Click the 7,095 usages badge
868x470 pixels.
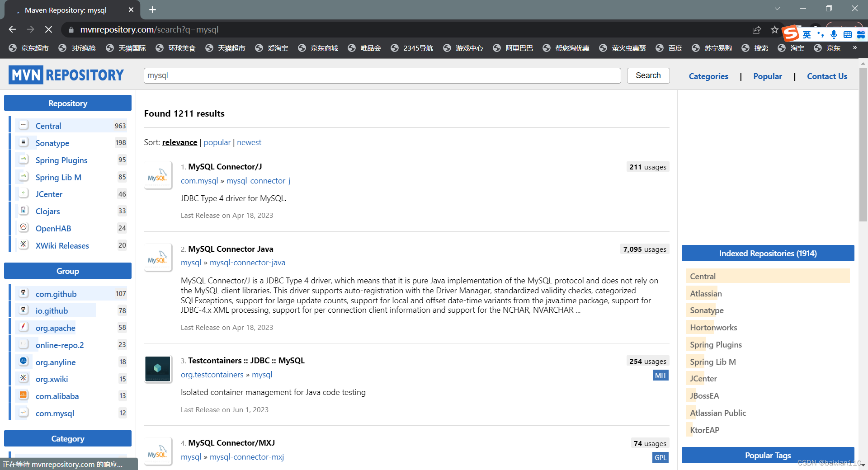tap(644, 249)
